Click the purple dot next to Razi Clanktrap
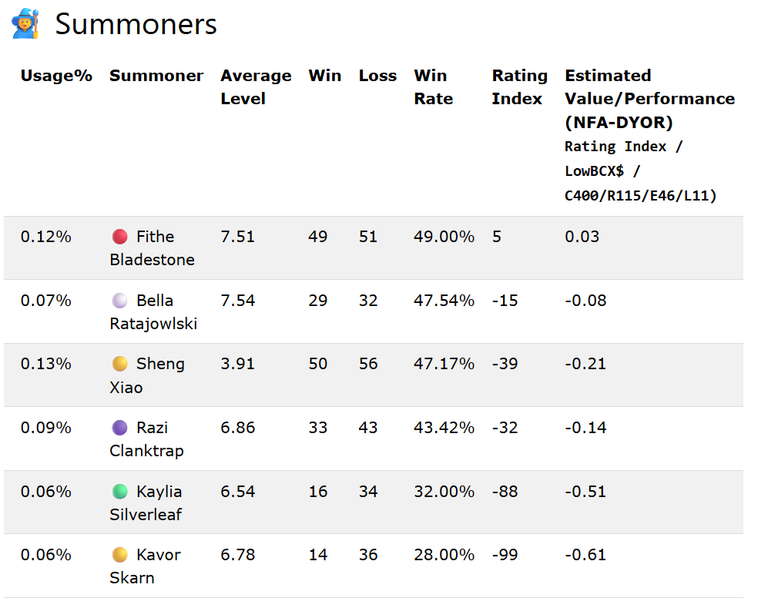This screenshot has width=768, height=599. point(120,428)
